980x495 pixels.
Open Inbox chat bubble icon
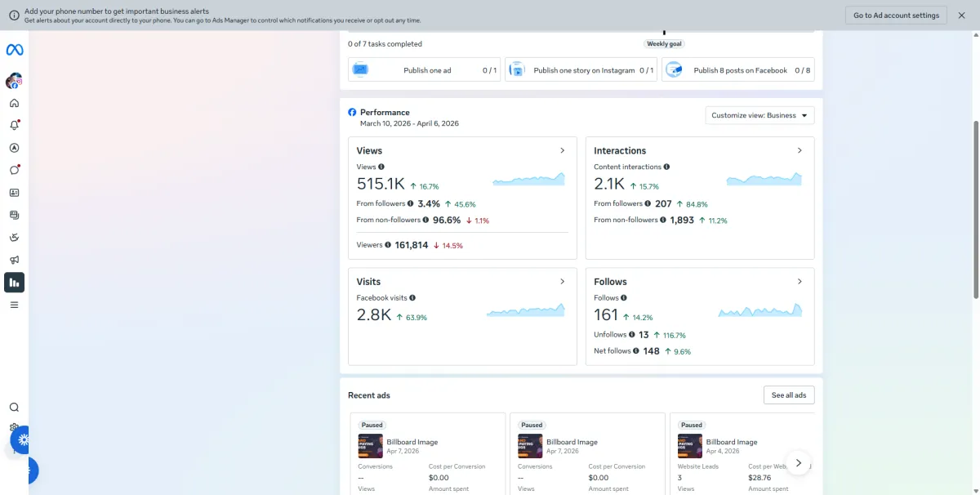[x=14, y=171]
